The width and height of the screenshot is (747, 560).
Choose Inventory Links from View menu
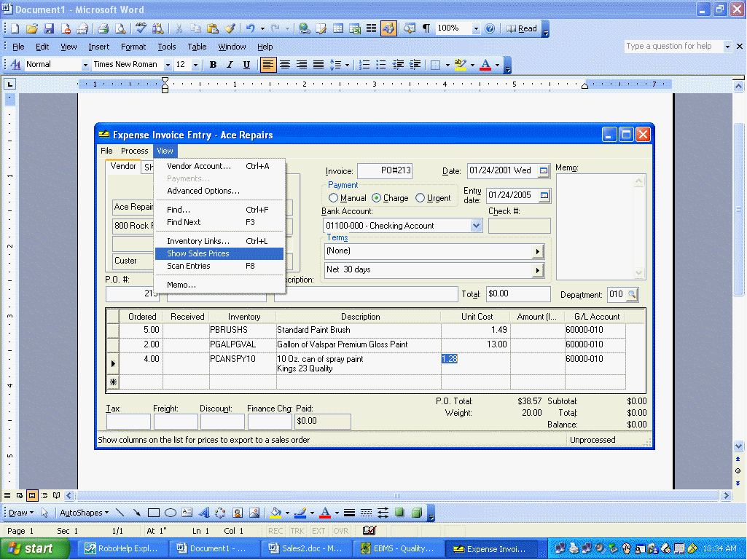[219, 241]
